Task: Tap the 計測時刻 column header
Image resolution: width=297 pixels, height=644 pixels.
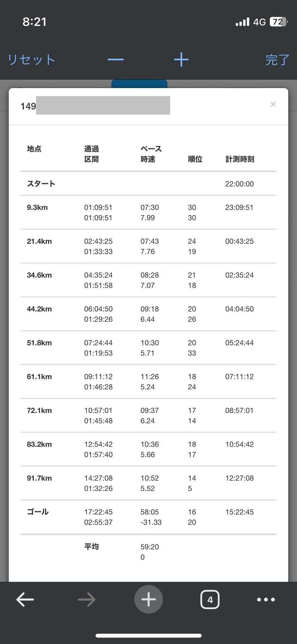Action: pos(240,159)
